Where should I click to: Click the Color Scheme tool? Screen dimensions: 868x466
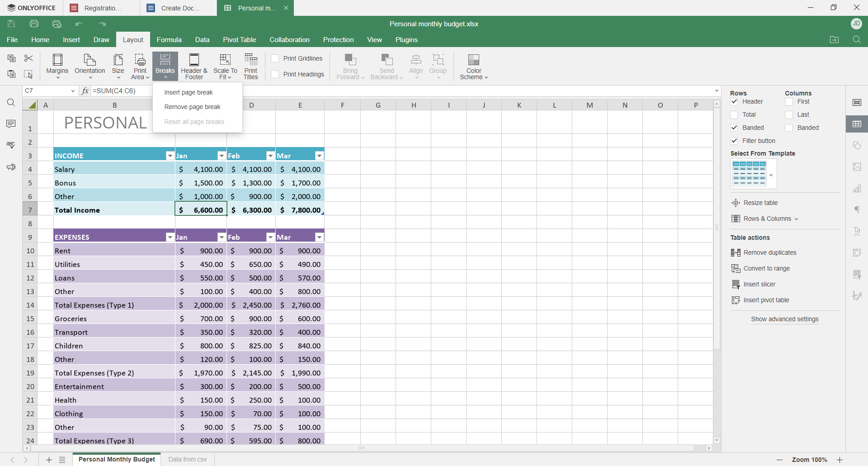[473, 66]
